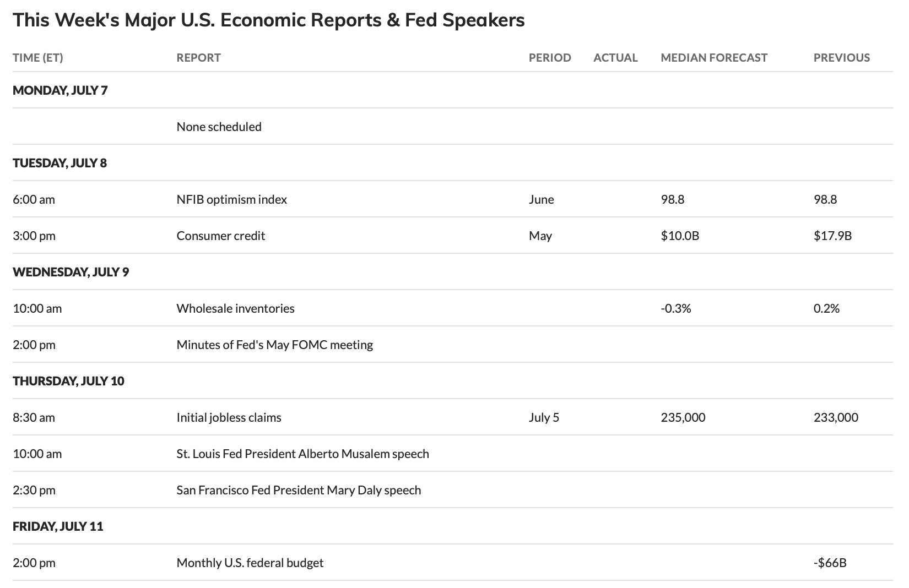Screen dimensions: 909x588
Task: Open Monthly U.S. federal budget report
Action: [x=250, y=563]
